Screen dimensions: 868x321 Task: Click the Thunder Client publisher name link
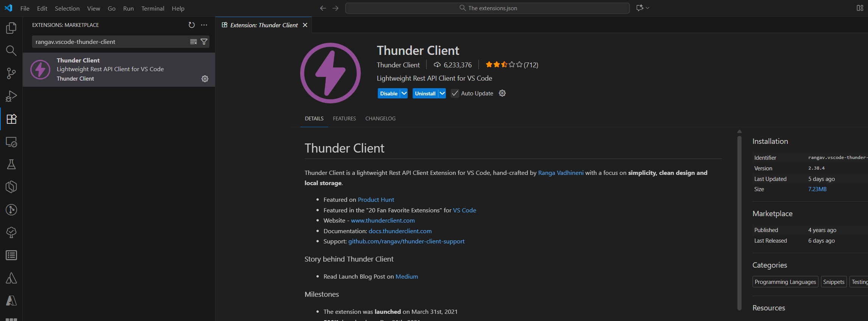click(x=398, y=65)
